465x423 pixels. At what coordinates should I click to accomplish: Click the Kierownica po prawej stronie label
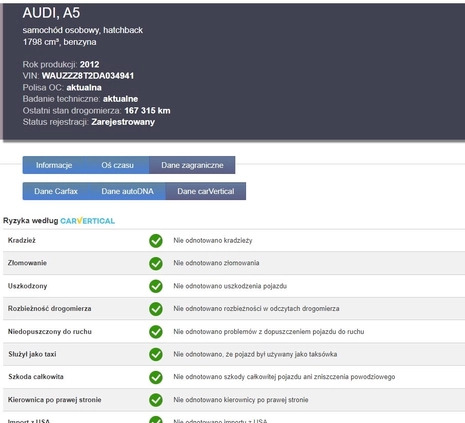pyautogui.click(x=54, y=399)
